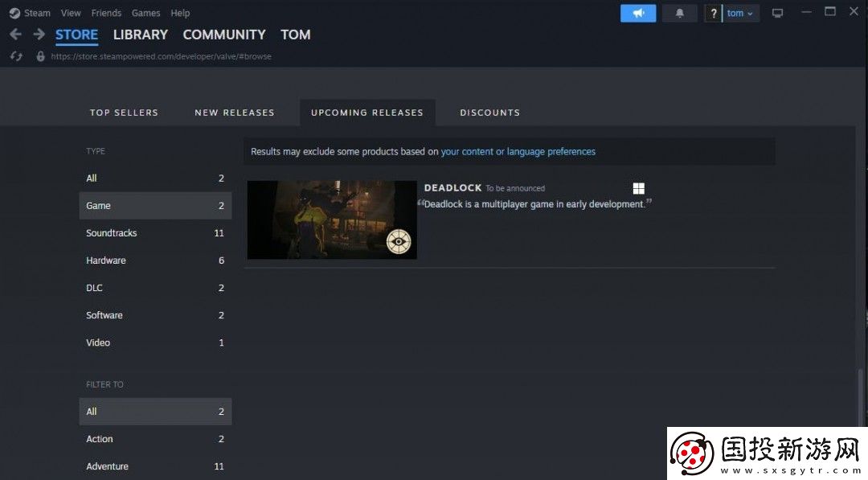Switch to the Discounts tab

pos(490,113)
